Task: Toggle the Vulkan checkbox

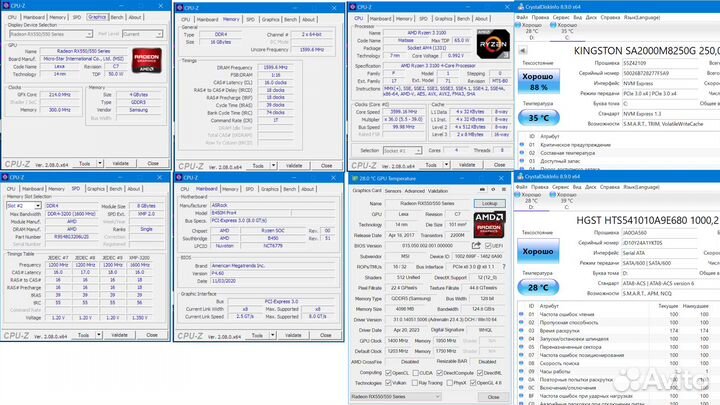Action: tap(388, 382)
